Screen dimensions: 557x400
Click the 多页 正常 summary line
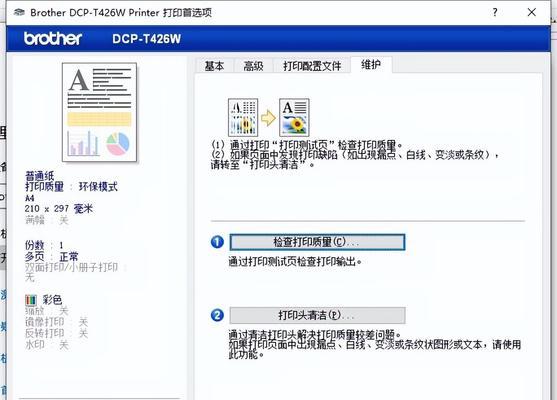coord(52,256)
